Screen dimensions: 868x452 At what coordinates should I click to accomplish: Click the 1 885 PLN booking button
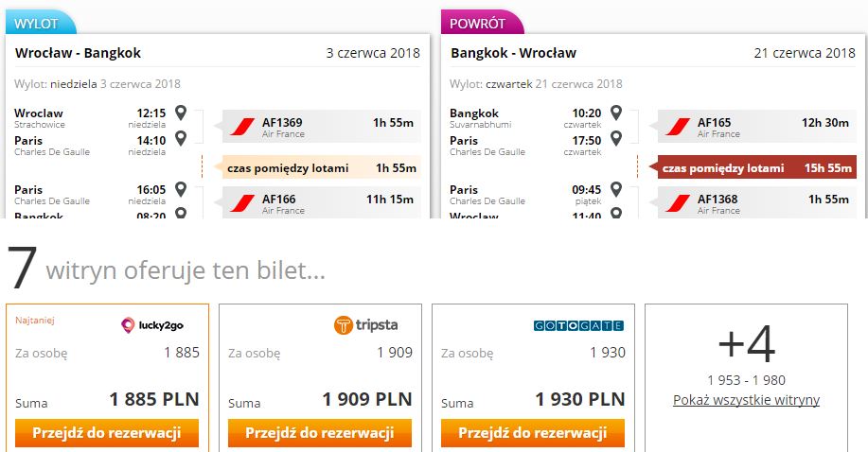click(x=107, y=433)
